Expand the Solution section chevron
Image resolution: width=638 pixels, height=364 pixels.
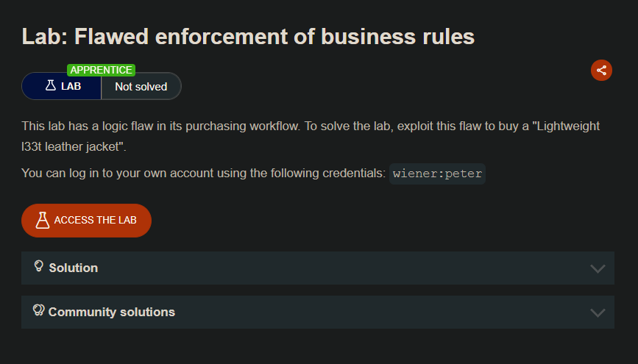click(x=598, y=268)
